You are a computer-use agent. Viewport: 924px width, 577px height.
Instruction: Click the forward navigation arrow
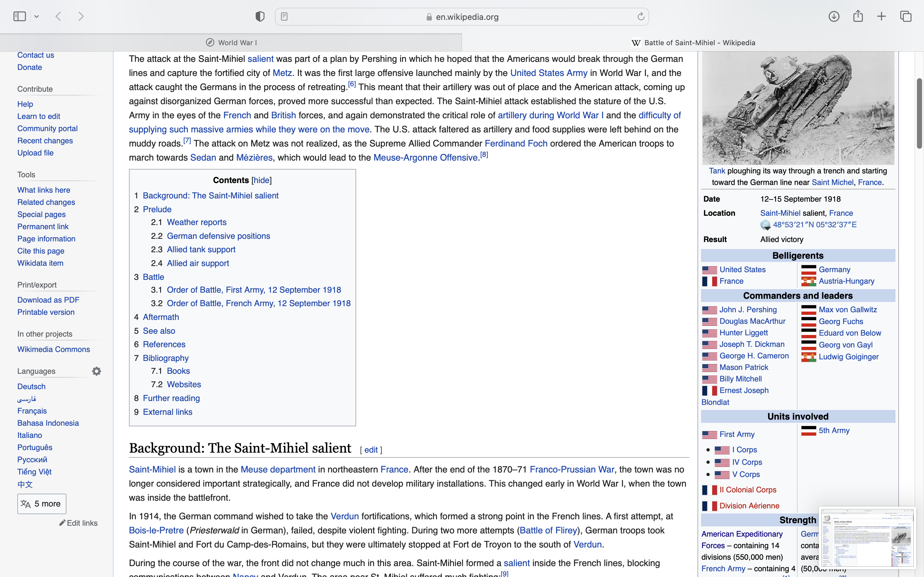click(81, 16)
